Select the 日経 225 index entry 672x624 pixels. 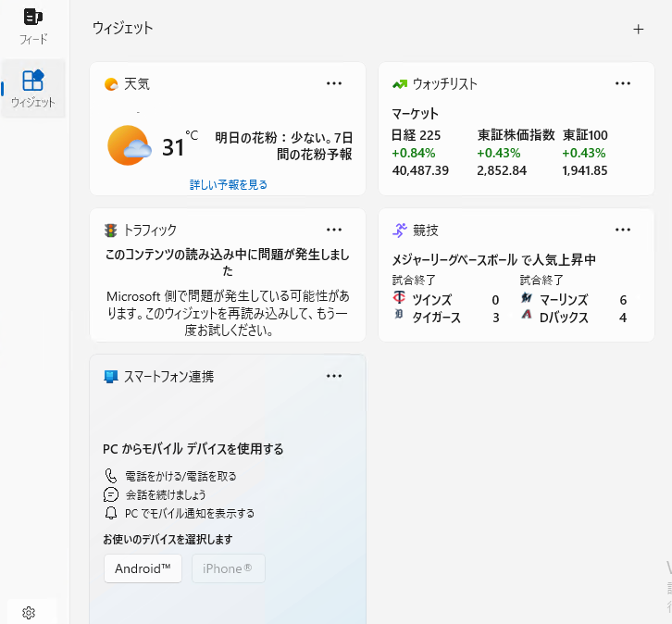pos(417,135)
